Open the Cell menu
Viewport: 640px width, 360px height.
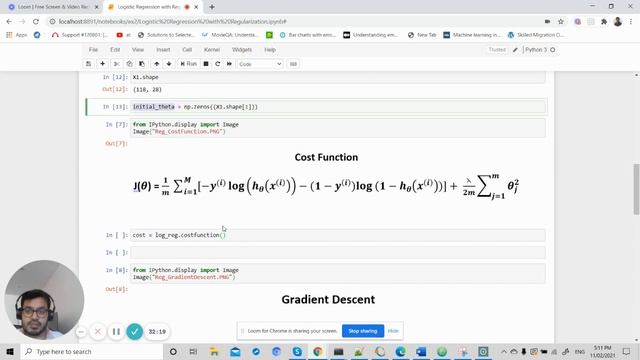point(187,50)
